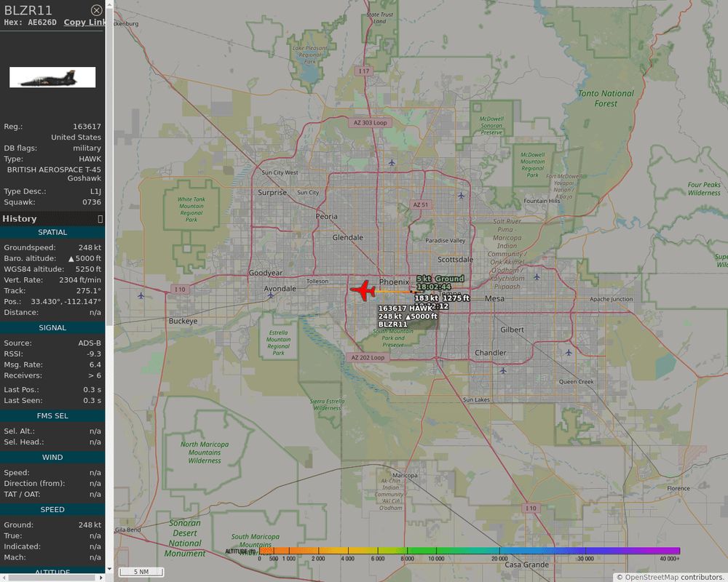Screen dimensions: 728x582
Task: Click the airport icon north of Phoenix near I 17
Action: [x=392, y=162]
